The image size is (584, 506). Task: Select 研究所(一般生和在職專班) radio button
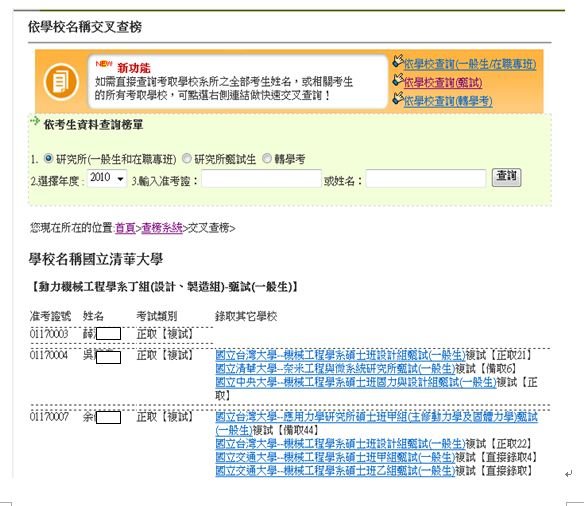pos(48,158)
